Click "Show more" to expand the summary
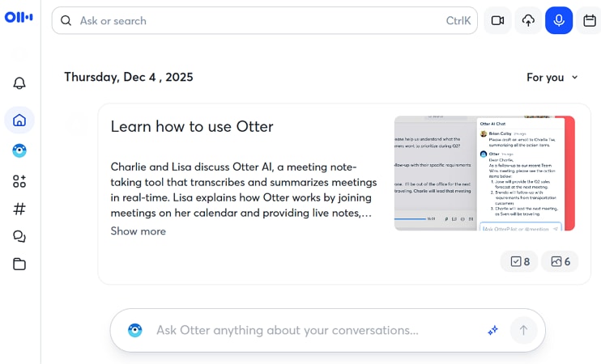 [x=138, y=231]
